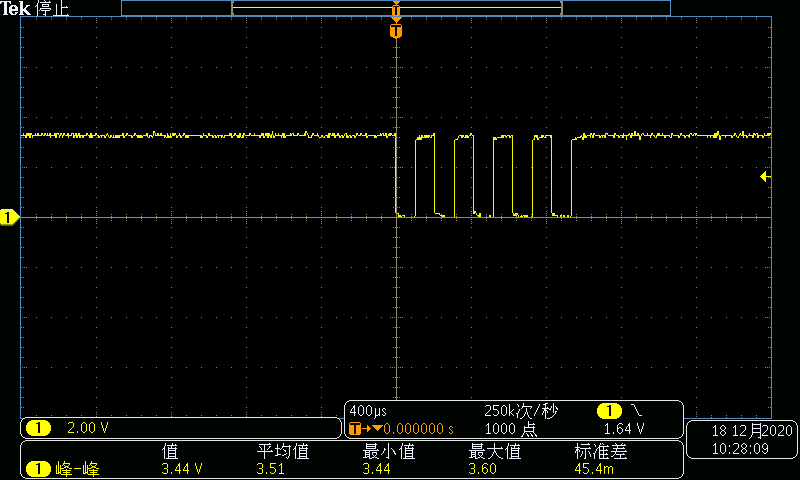Image resolution: width=800 pixels, height=480 pixels.
Task: Click the 值 column header
Action: coord(170,451)
